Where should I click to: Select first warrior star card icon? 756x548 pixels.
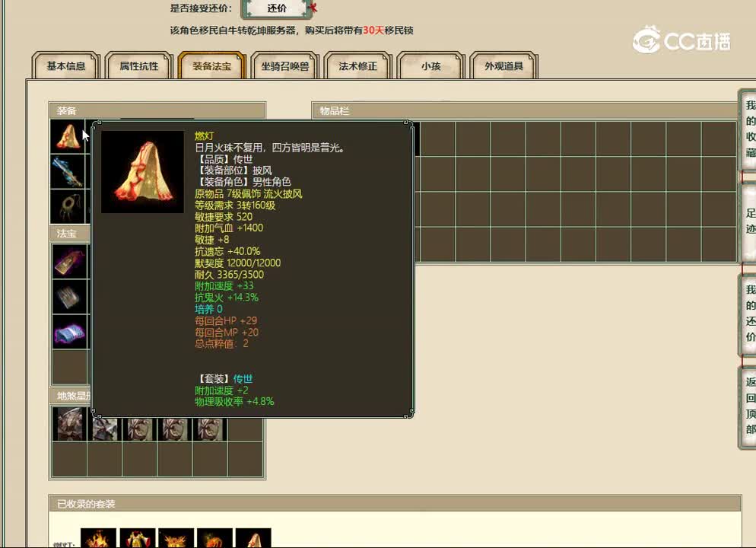tap(69, 424)
